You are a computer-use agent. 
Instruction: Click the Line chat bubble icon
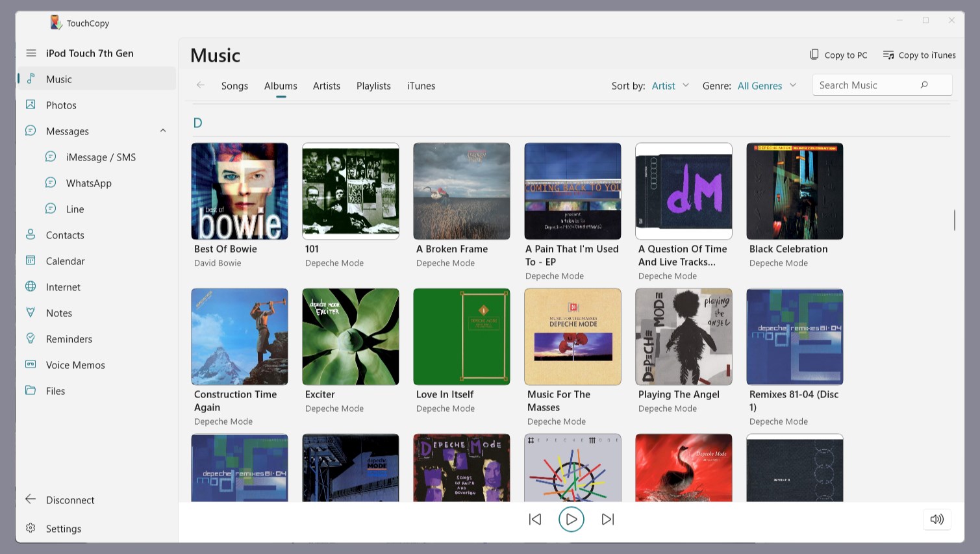(x=51, y=208)
